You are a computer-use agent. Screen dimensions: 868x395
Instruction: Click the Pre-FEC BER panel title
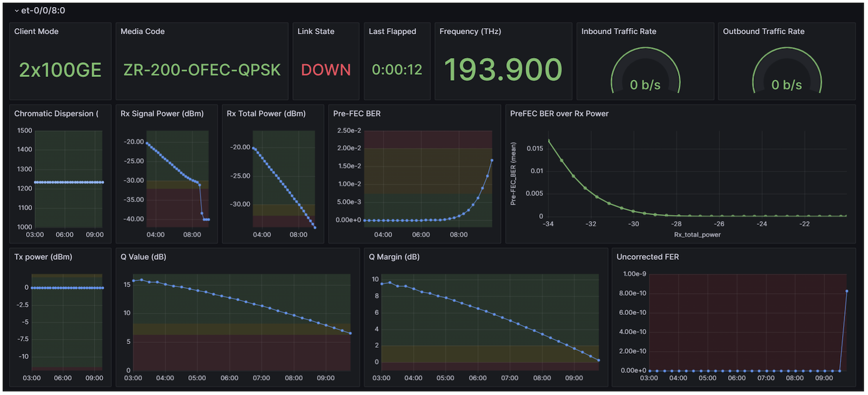click(x=357, y=114)
